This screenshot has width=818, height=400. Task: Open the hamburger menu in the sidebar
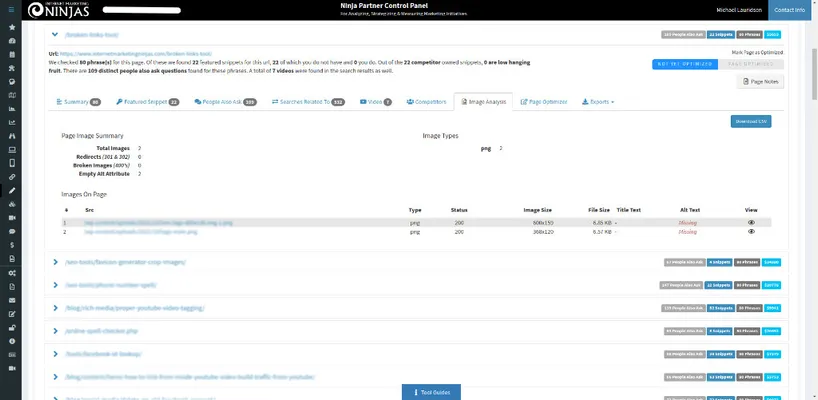[11, 8]
